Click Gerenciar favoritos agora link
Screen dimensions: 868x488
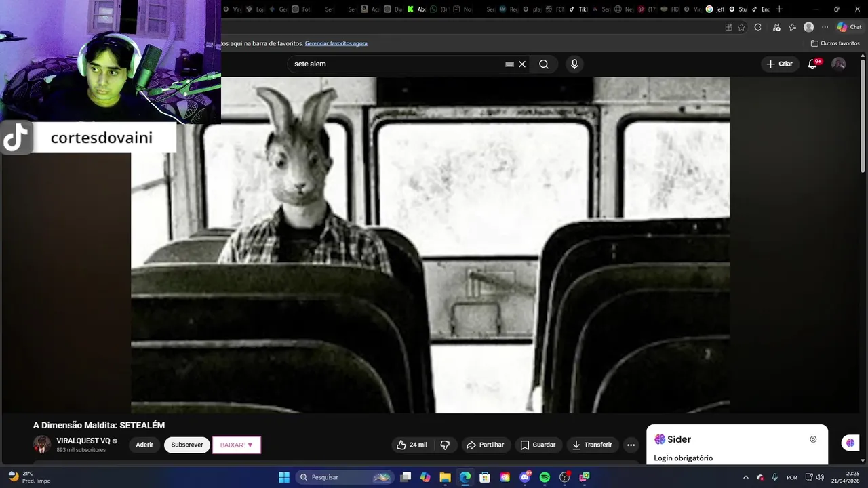(336, 43)
